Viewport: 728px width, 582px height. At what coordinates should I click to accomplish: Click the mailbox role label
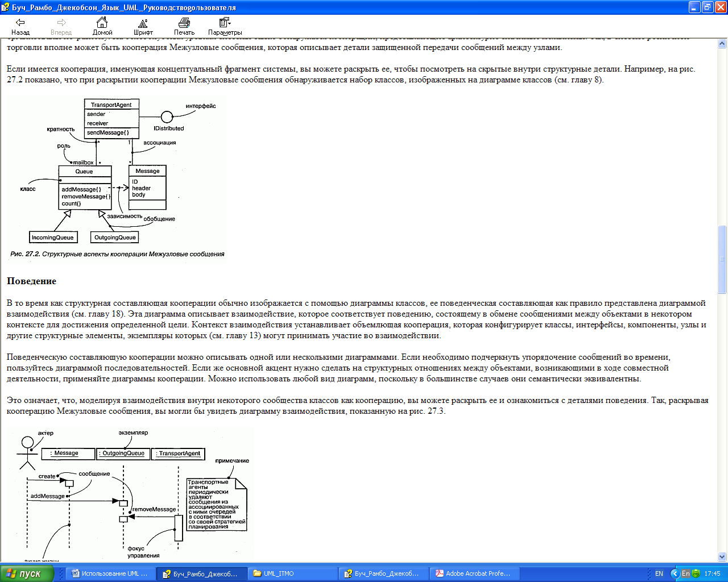click(x=83, y=163)
